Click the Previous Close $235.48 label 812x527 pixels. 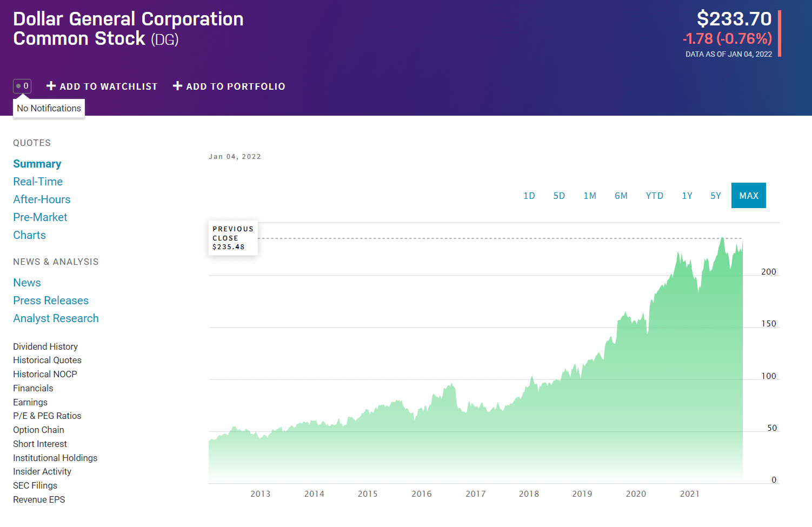233,238
